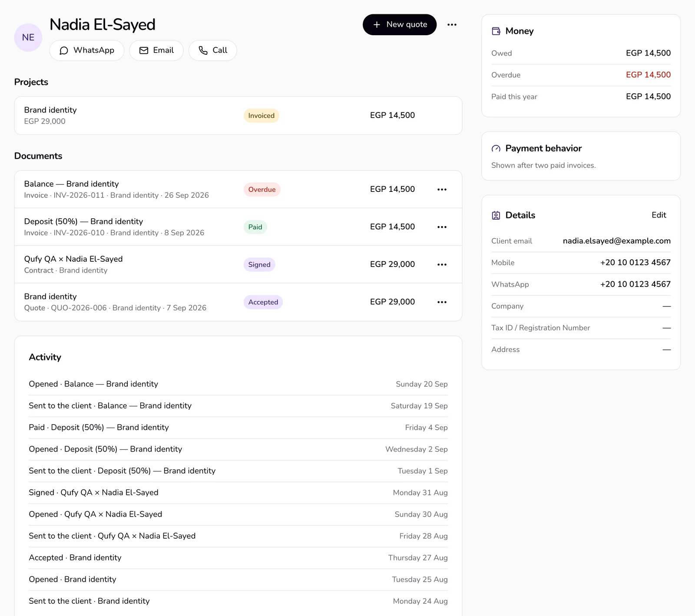Screen dimensions: 695x616
Task: Open more options for quote QUO-2026-006
Action: [442, 302]
